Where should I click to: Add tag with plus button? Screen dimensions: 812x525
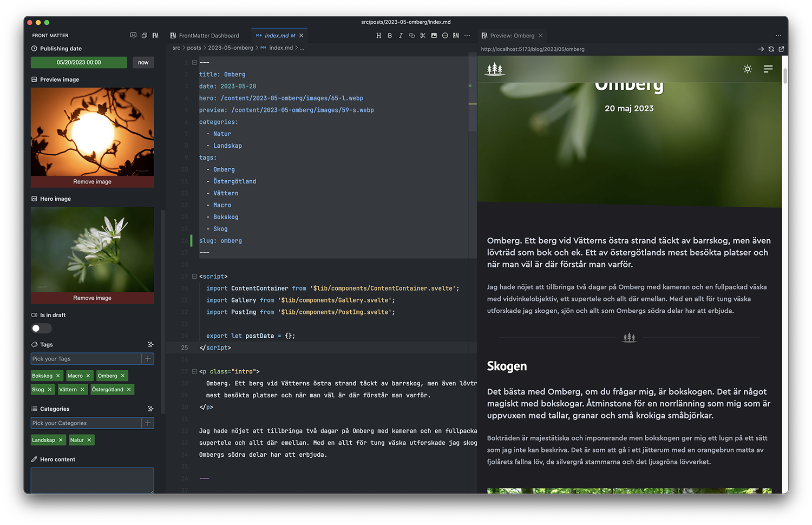[x=148, y=359]
